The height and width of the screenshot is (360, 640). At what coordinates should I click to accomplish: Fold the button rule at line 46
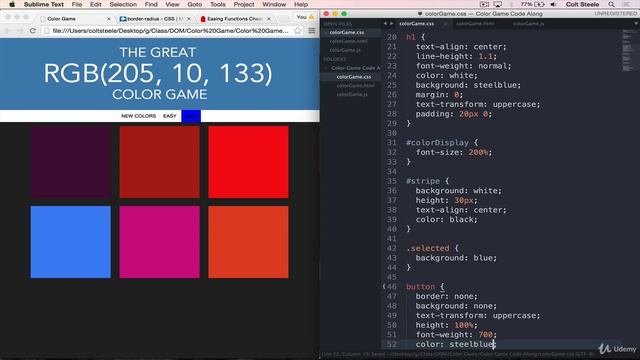coord(384,287)
